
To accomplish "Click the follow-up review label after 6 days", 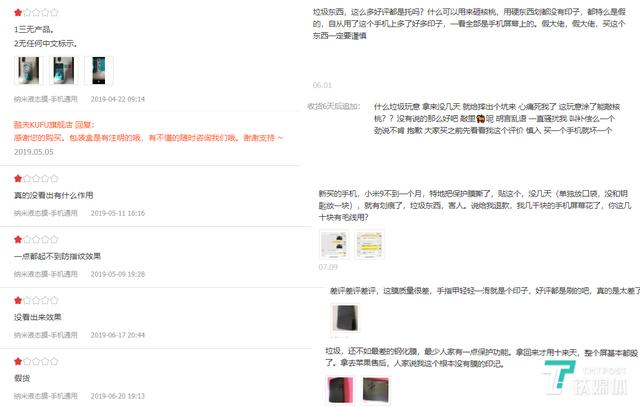I will [334, 107].
